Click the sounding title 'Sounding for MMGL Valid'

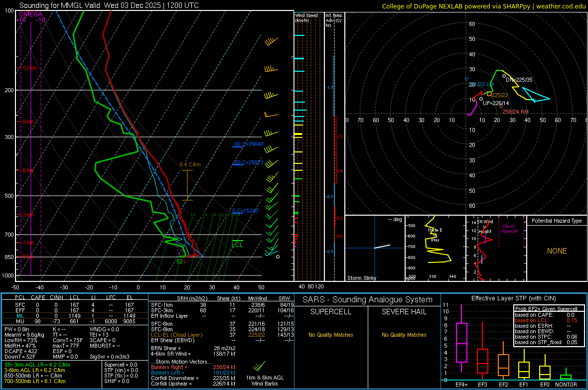(60, 5)
